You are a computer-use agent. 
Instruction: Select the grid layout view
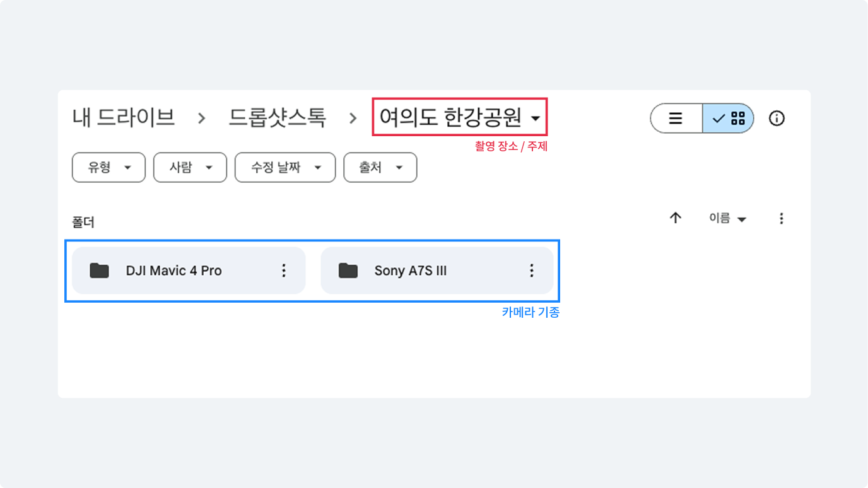(x=729, y=119)
